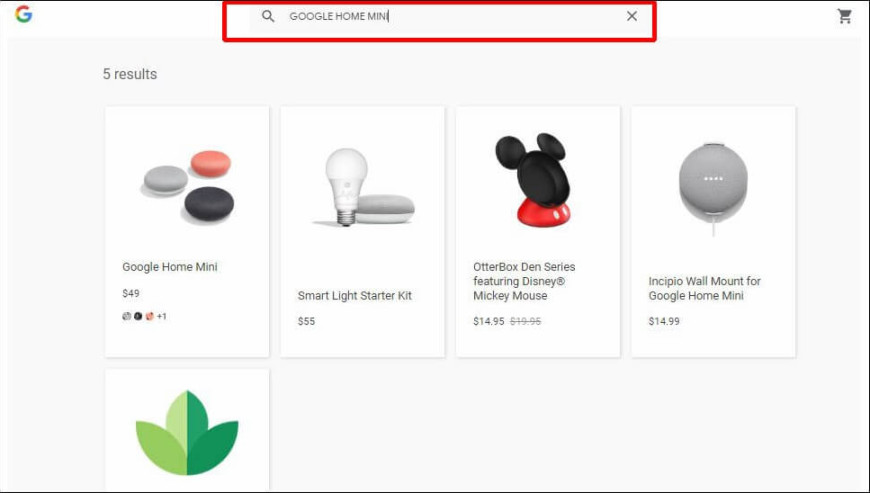Open the Mickey Mouse stand image

pyautogui.click(x=532, y=180)
